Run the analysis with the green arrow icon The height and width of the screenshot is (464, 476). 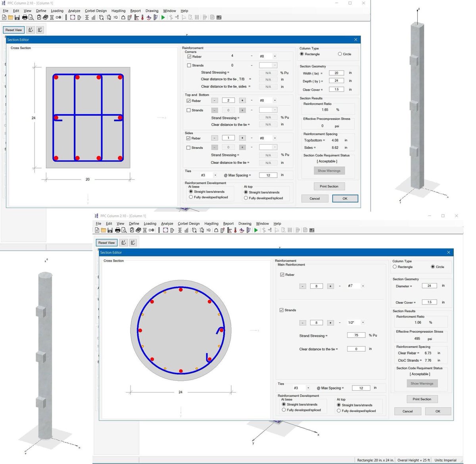tap(163, 17)
